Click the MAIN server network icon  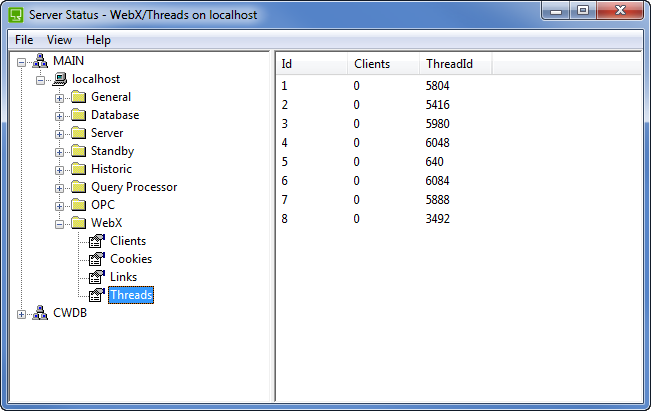coord(40,61)
